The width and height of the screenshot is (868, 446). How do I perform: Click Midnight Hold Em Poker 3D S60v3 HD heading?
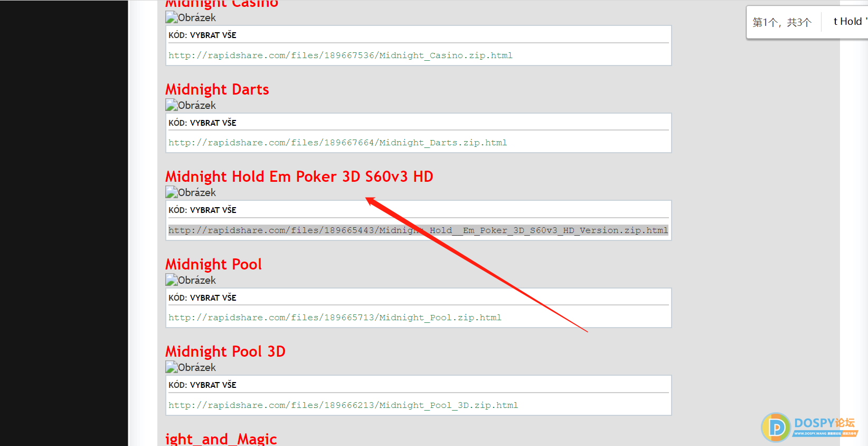(x=299, y=176)
